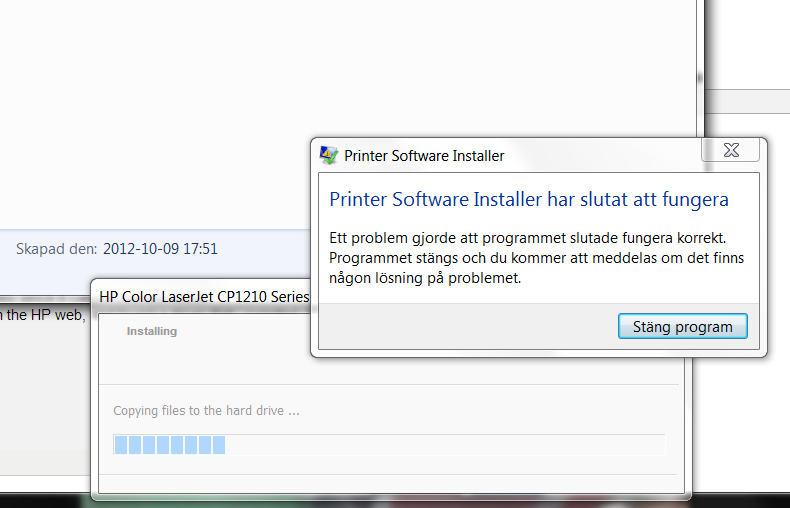Click the filled blue segment of the progress bar
Screen dimensions: 790x508
[x=170, y=445]
